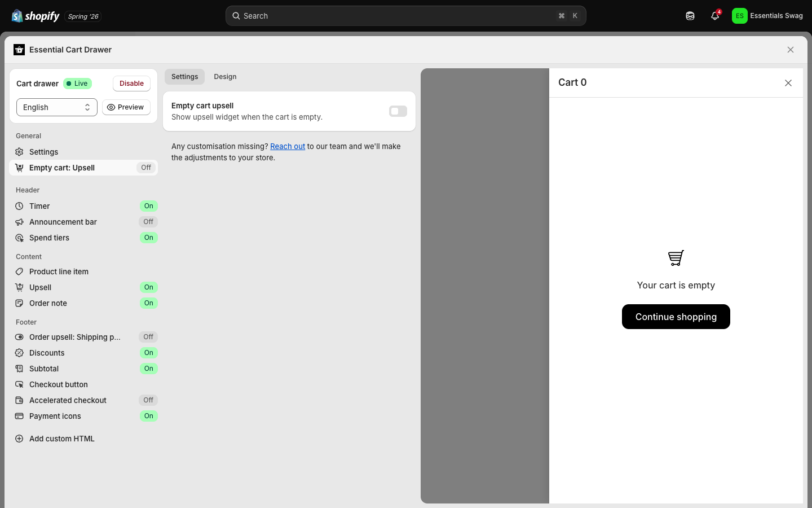This screenshot has height=508, width=812.
Task: Click the Discounts On badge
Action: click(x=148, y=353)
